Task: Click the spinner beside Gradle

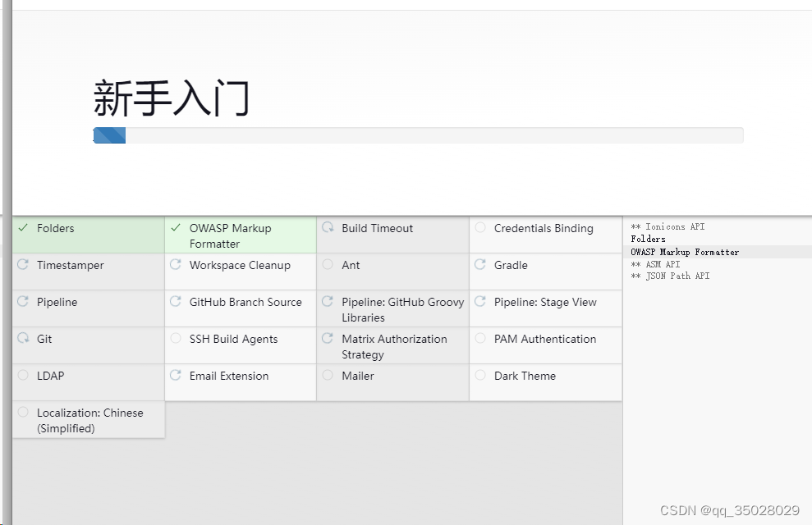Action: (x=480, y=265)
